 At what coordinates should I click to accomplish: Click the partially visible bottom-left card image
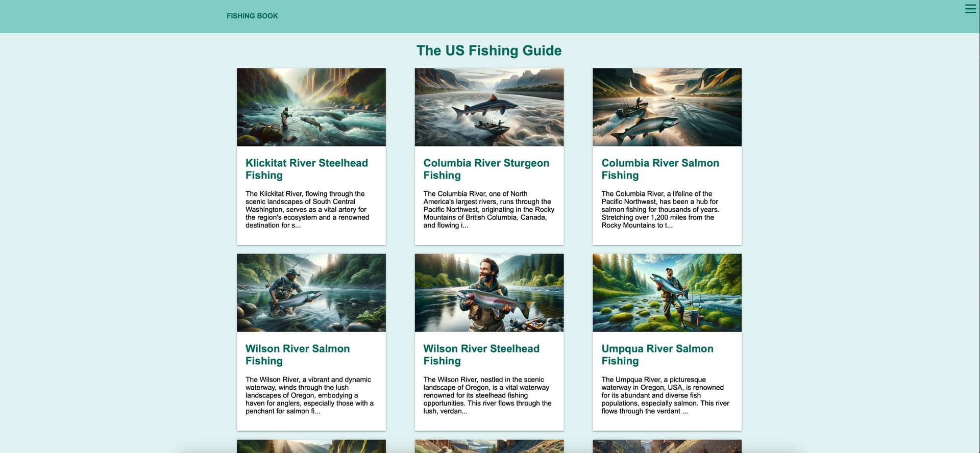pos(311,446)
